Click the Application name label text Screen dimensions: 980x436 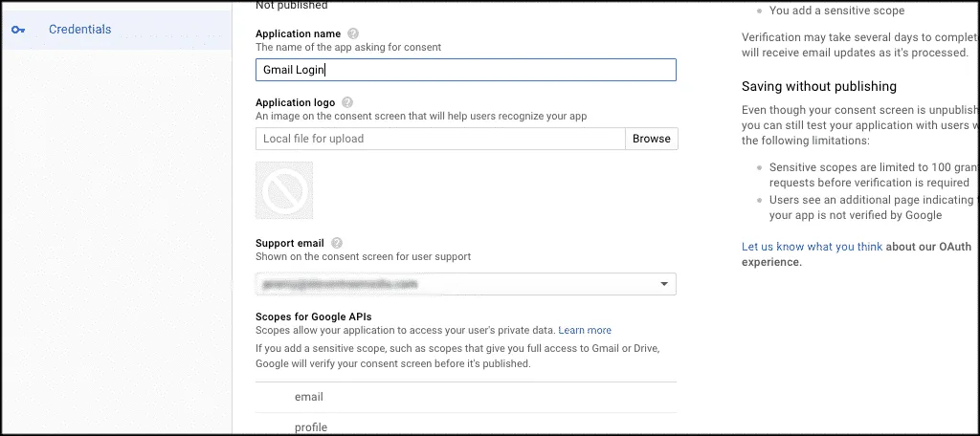(299, 33)
